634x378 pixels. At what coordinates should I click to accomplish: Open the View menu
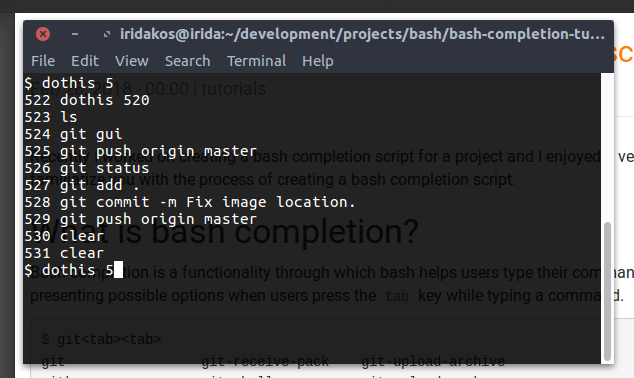(132, 61)
